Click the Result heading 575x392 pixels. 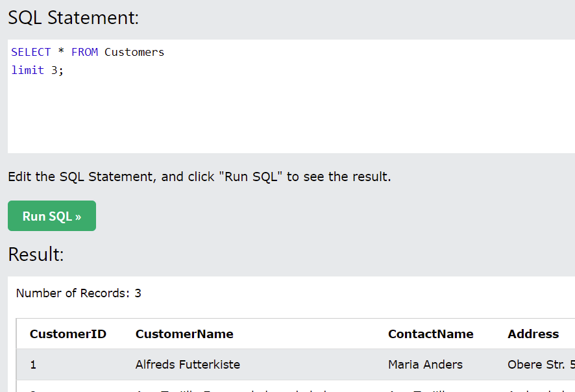[x=36, y=254]
